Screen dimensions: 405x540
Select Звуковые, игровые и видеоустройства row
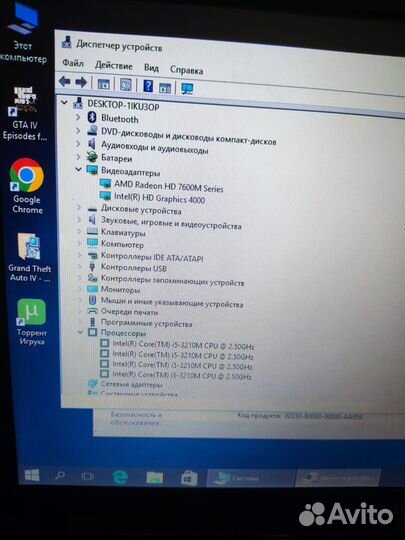tap(171, 223)
